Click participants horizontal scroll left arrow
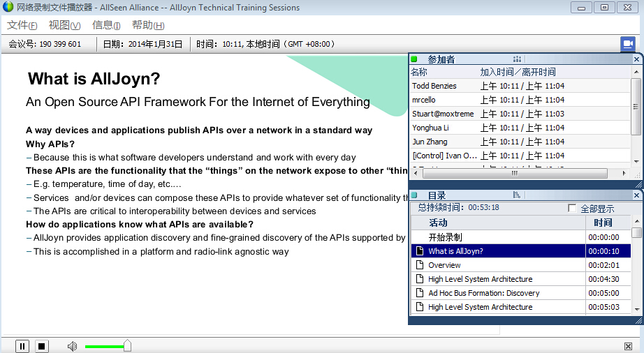 click(x=416, y=174)
